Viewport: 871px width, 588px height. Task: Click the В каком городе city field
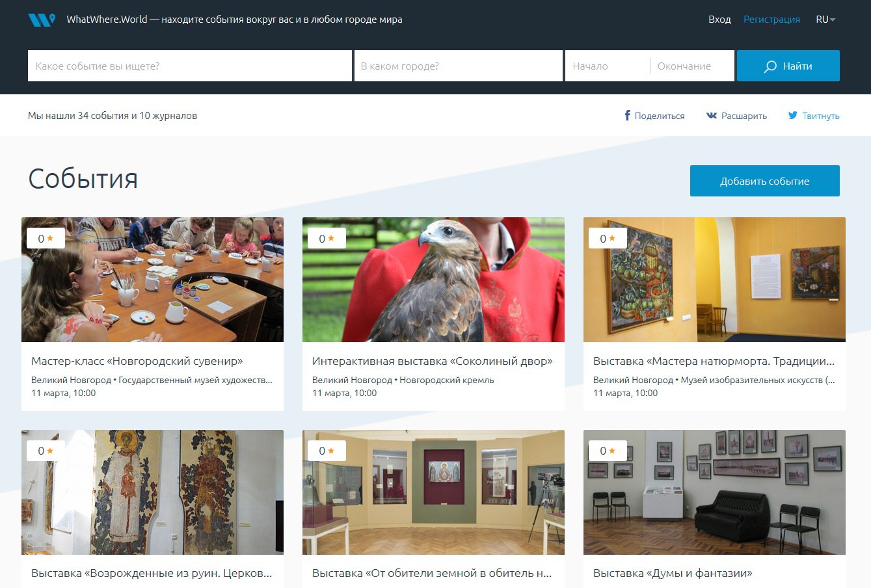459,66
